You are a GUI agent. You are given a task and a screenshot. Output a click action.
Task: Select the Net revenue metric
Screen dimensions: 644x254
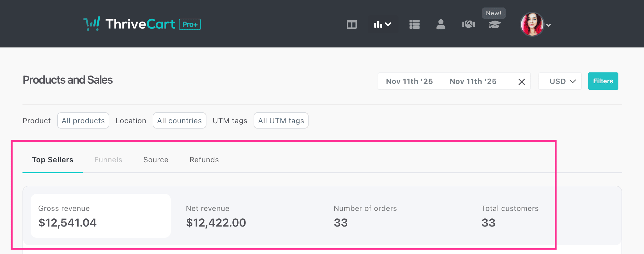tap(216, 216)
